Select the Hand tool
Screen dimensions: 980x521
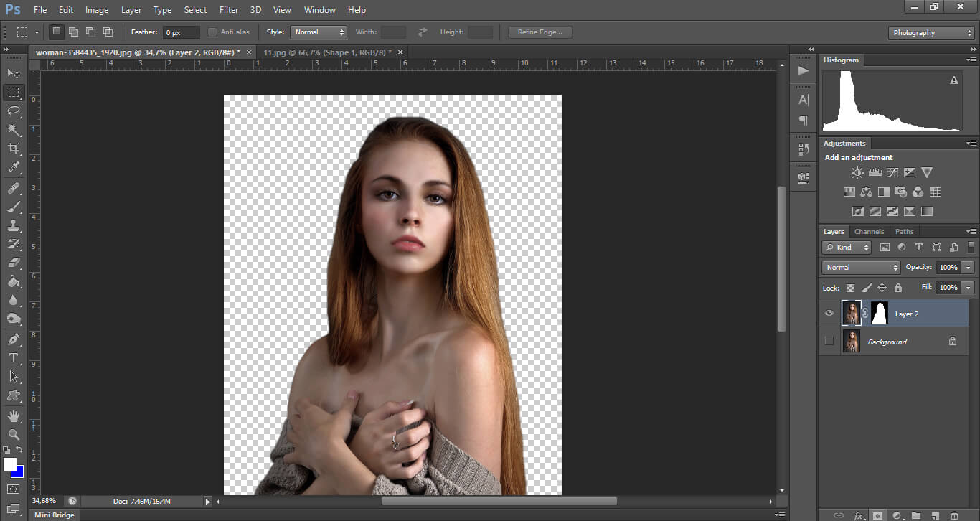click(x=14, y=416)
